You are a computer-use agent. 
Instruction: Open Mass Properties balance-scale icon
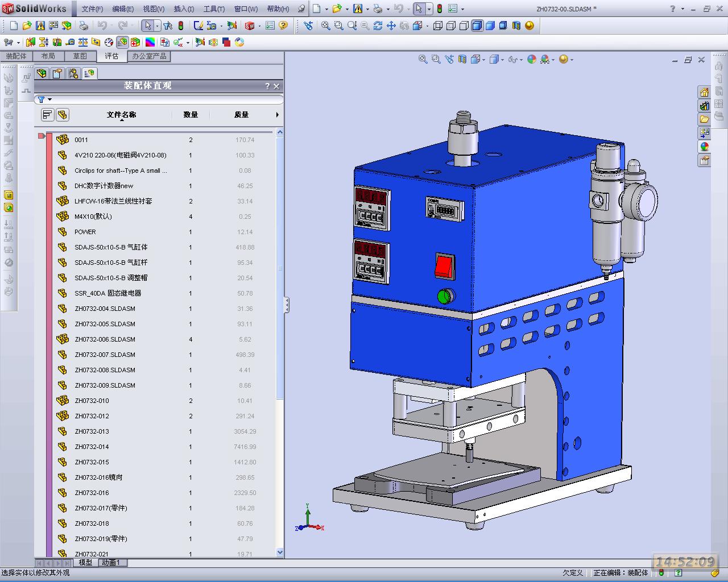pyautogui.click(x=83, y=42)
